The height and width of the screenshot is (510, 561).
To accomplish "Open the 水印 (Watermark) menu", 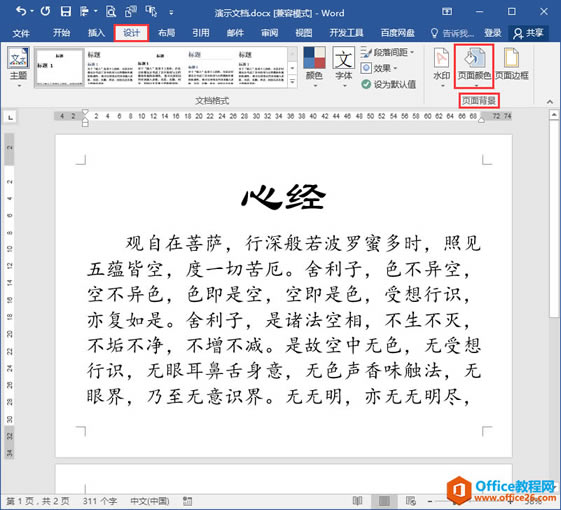I will pyautogui.click(x=442, y=67).
